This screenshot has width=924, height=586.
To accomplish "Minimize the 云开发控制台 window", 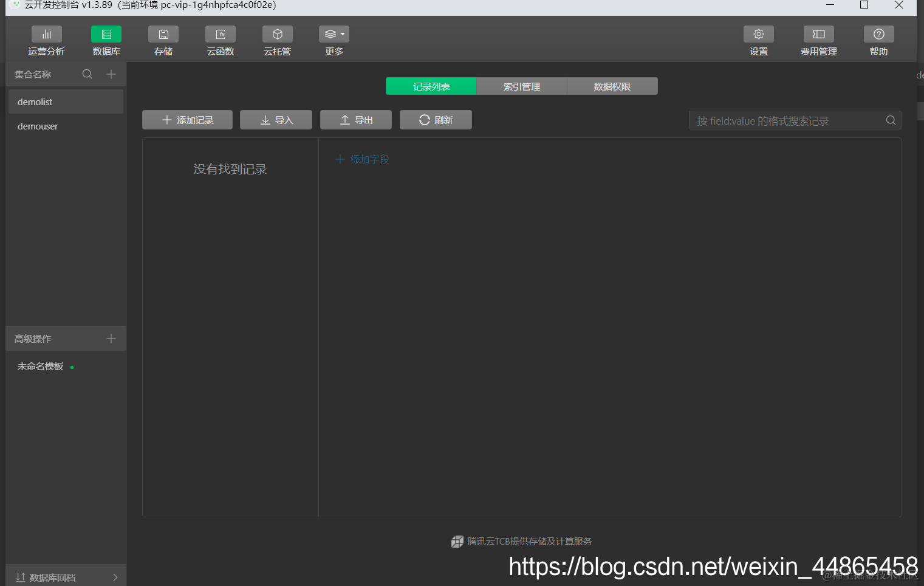I will (830, 5).
